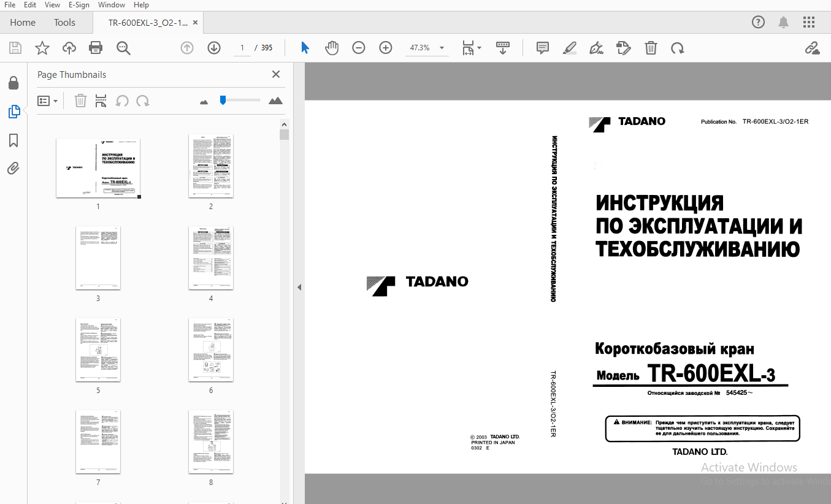Click the fit page scrolling mode icon
This screenshot has height=504, width=831.
469,48
